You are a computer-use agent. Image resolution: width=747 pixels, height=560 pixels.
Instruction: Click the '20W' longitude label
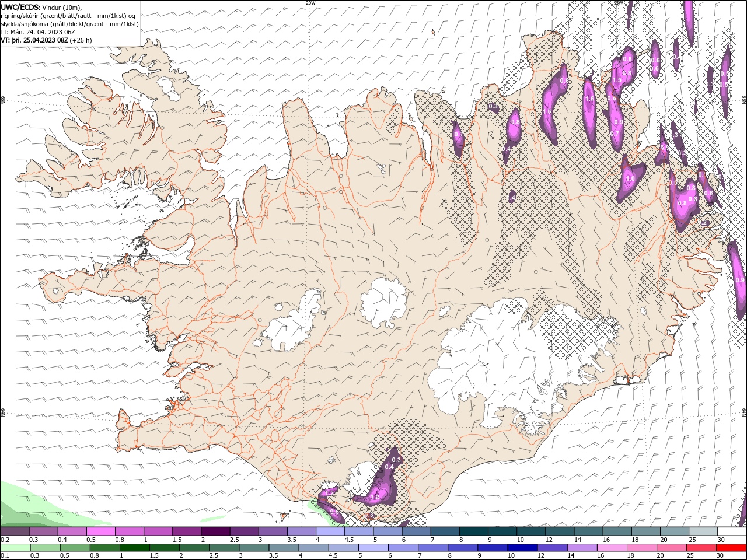310,3
